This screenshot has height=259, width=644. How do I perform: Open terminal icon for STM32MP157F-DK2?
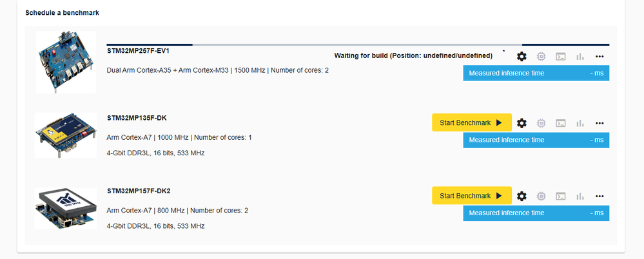[561, 196]
